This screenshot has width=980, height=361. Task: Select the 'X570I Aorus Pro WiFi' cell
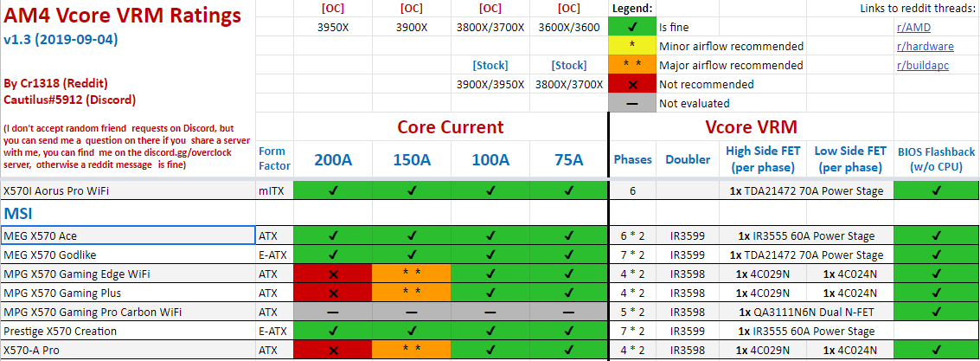pyautogui.click(x=127, y=190)
